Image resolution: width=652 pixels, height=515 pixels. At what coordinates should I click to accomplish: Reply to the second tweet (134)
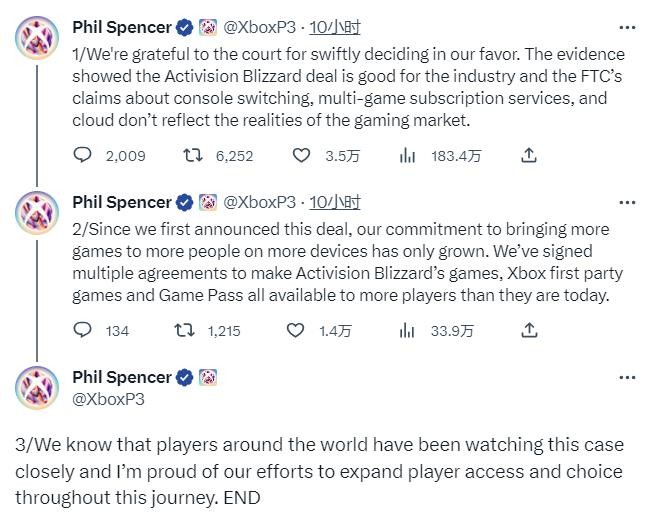[x=84, y=330]
